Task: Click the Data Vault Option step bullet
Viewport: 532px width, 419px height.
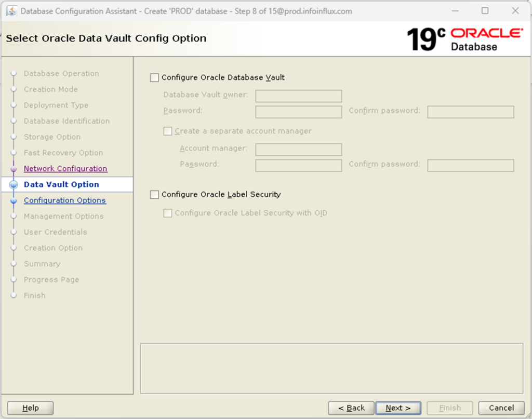Action: click(x=15, y=184)
